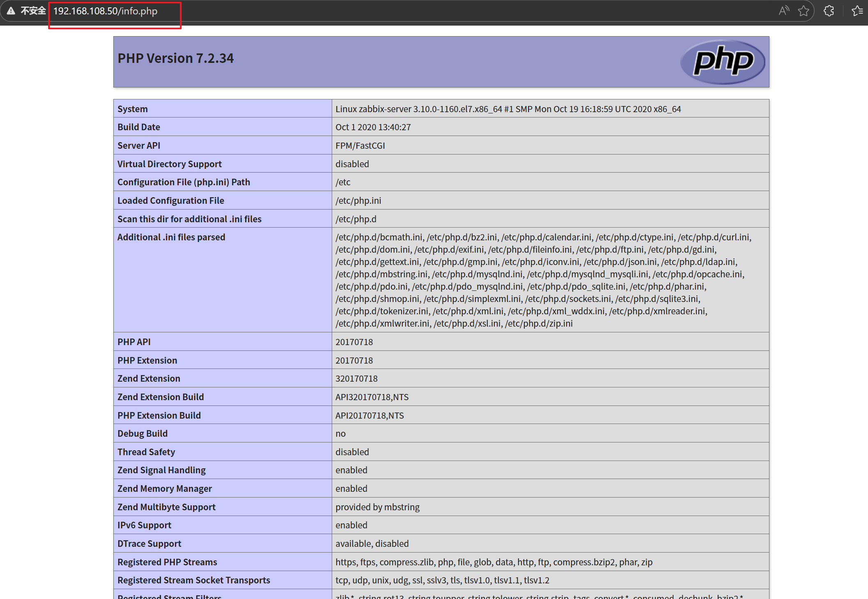Screen dimensions: 868x599
Task: Click the /etc/php.ini loaded configuration value
Action: pos(358,200)
